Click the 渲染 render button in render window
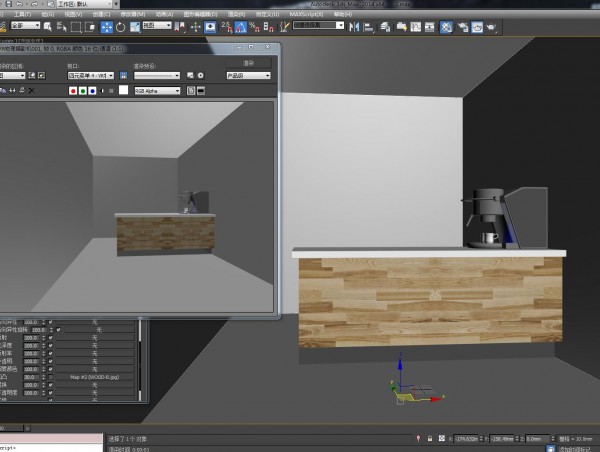Viewport: 600px width, 452px height. [x=249, y=63]
